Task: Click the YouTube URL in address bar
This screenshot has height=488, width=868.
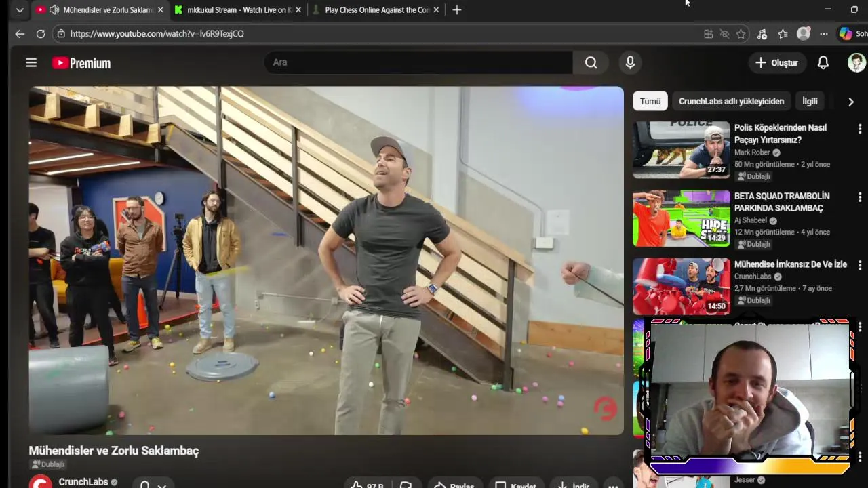Action: [157, 33]
